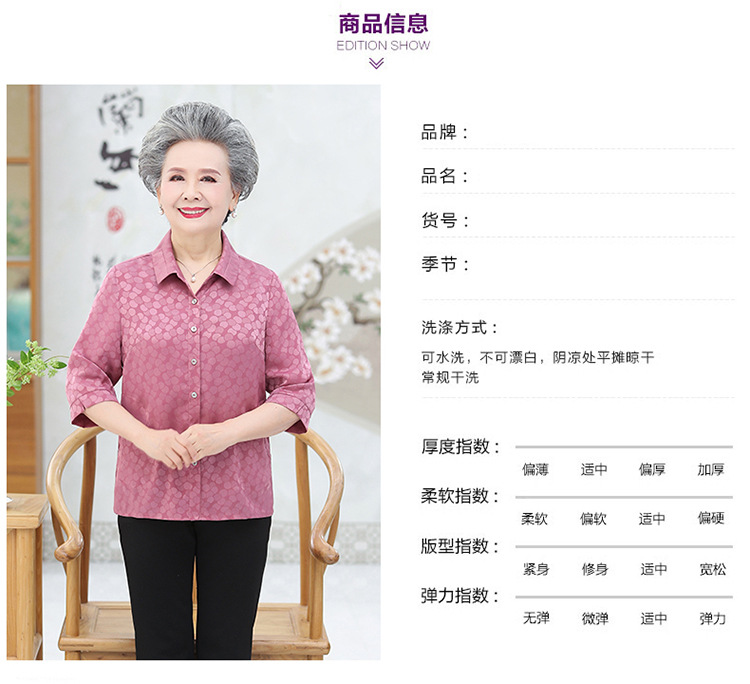Choose 微弹 elasticity option
The width and height of the screenshot is (750, 684).
click(x=595, y=618)
